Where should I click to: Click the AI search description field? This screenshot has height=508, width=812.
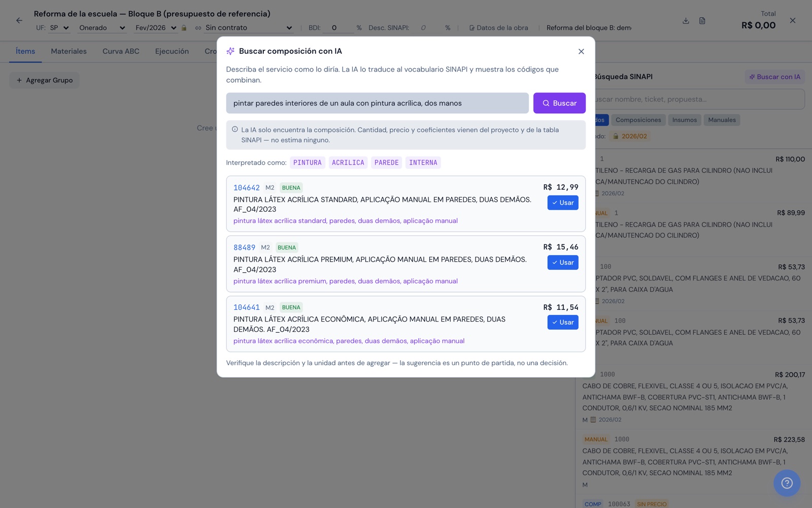pos(378,103)
